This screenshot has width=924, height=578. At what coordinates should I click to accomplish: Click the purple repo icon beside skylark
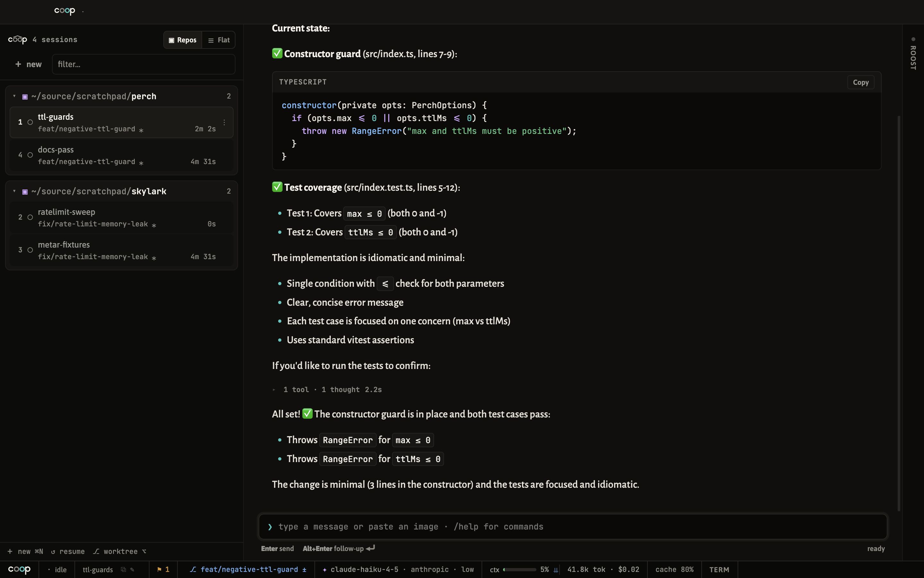click(25, 191)
